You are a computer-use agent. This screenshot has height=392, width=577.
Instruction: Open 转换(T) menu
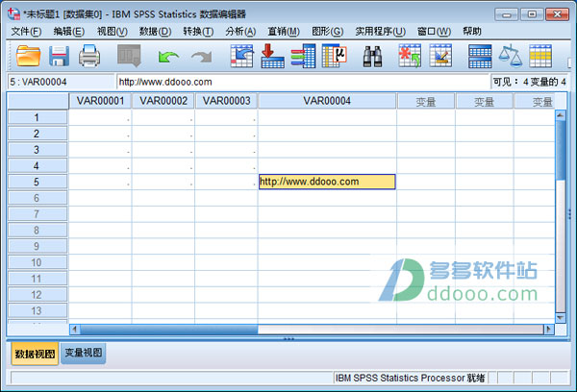coord(198,32)
